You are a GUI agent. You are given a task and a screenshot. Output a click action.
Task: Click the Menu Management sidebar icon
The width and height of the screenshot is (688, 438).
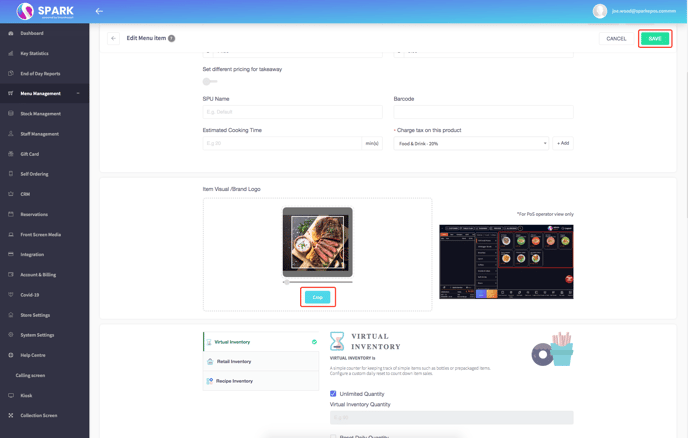click(x=11, y=93)
